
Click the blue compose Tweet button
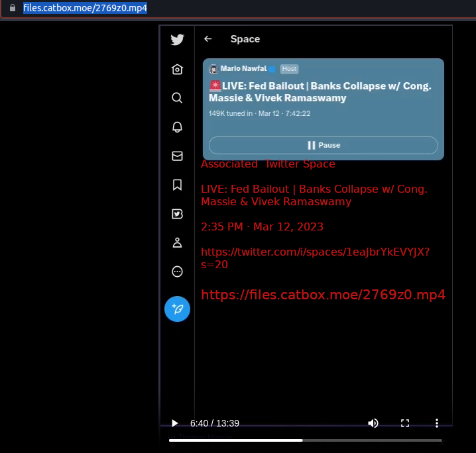(177, 309)
